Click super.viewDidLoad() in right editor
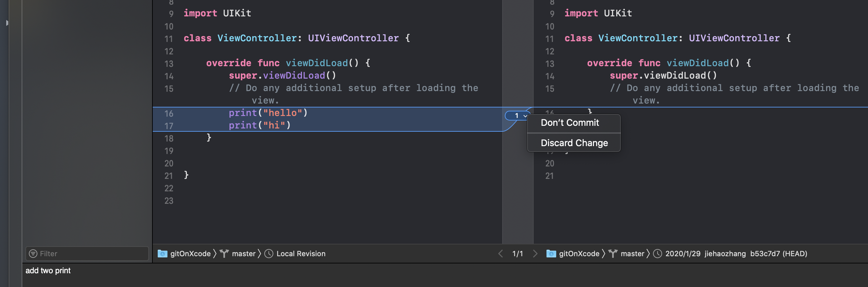868x287 pixels. [x=663, y=75]
